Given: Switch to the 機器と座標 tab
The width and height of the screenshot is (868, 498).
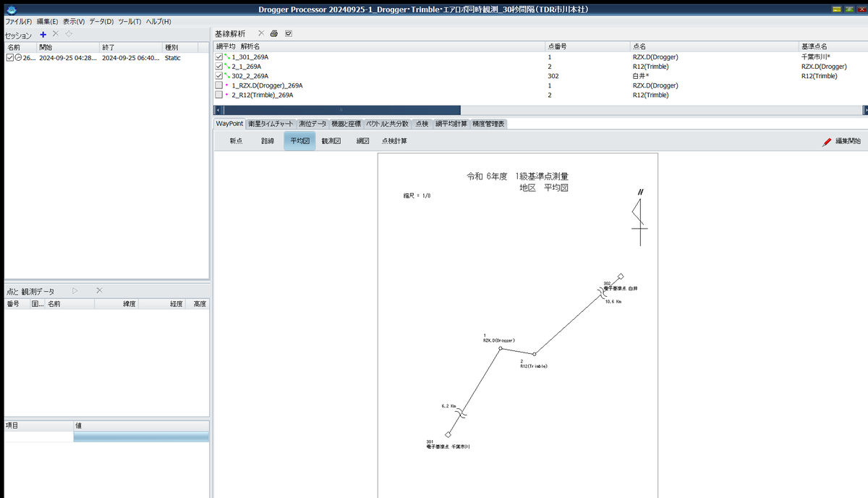Looking at the screenshot, I should pyautogui.click(x=346, y=124).
